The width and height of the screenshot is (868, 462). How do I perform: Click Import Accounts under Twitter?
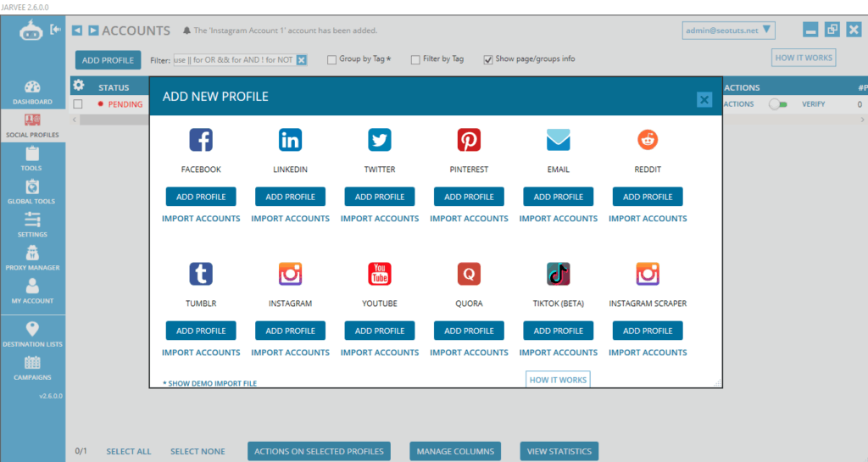(x=380, y=219)
